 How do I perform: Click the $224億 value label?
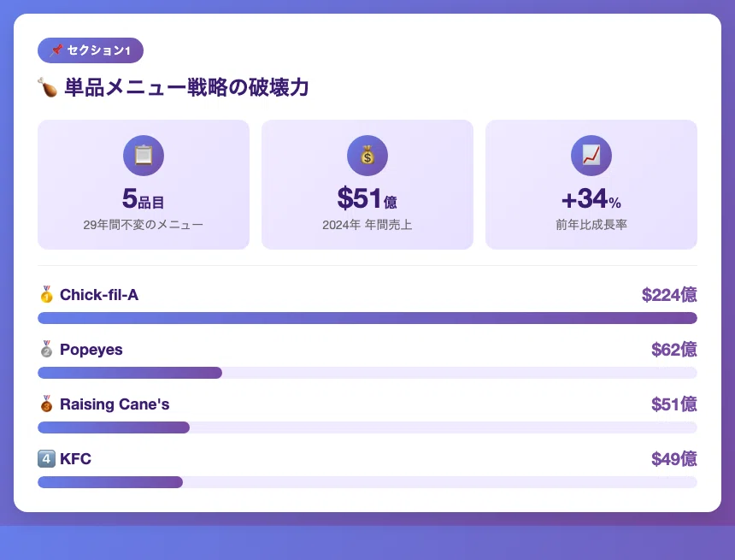pos(669,295)
